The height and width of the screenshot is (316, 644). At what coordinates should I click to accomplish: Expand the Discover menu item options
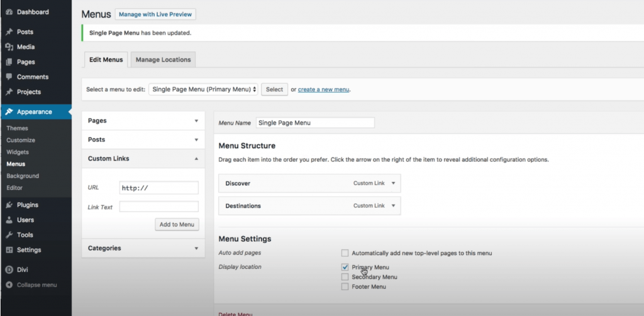point(393,183)
